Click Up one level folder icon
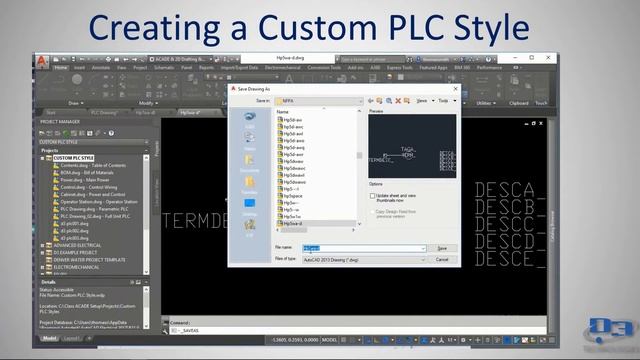This screenshot has height=360, width=640. pyautogui.click(x=380, y=101)
